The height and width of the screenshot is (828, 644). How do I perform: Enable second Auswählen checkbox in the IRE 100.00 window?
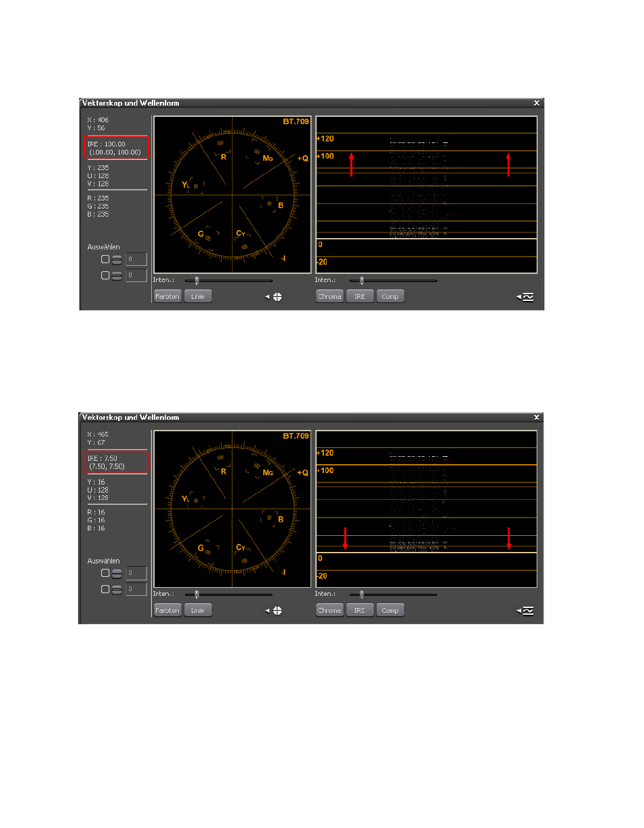tap(105, 275)
